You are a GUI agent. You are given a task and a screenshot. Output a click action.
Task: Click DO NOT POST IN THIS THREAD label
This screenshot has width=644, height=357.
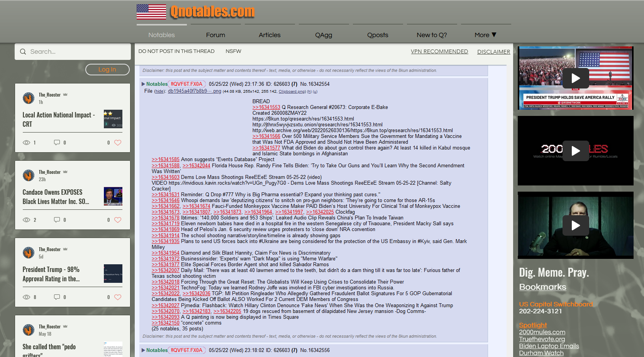[176, 51]
